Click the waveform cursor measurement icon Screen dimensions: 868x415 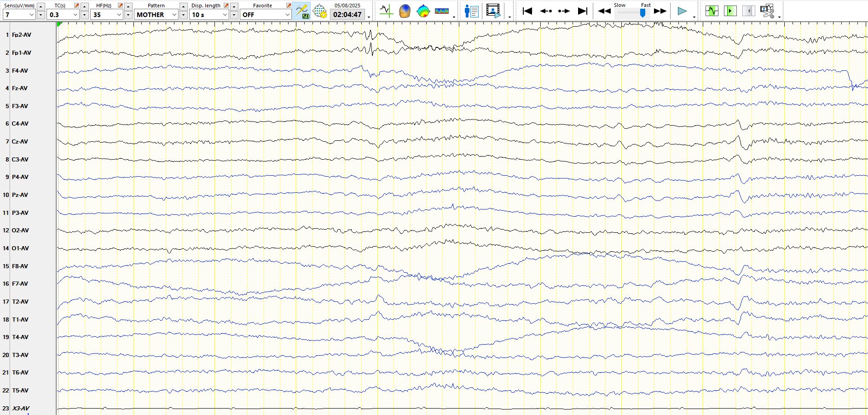click(386, 11)
